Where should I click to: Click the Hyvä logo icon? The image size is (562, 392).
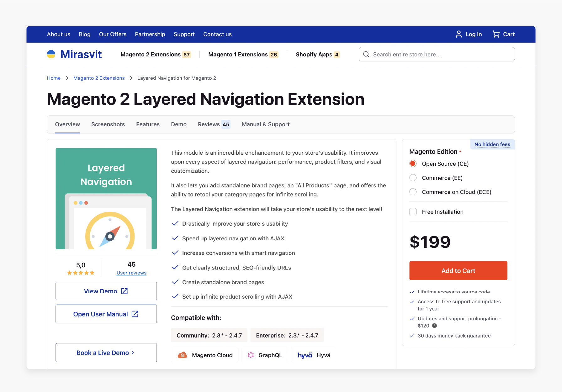(305, 355)
